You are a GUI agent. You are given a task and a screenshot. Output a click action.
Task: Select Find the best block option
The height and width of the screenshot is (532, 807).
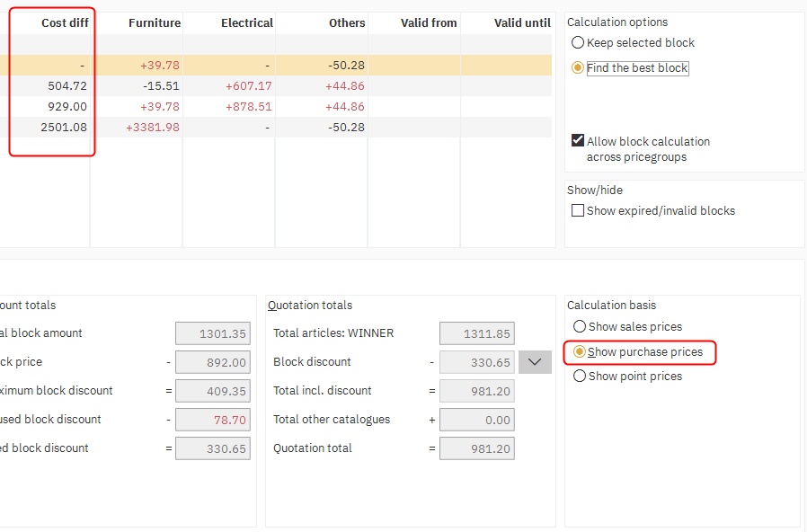pyautogui.click(x=579, y=68)
